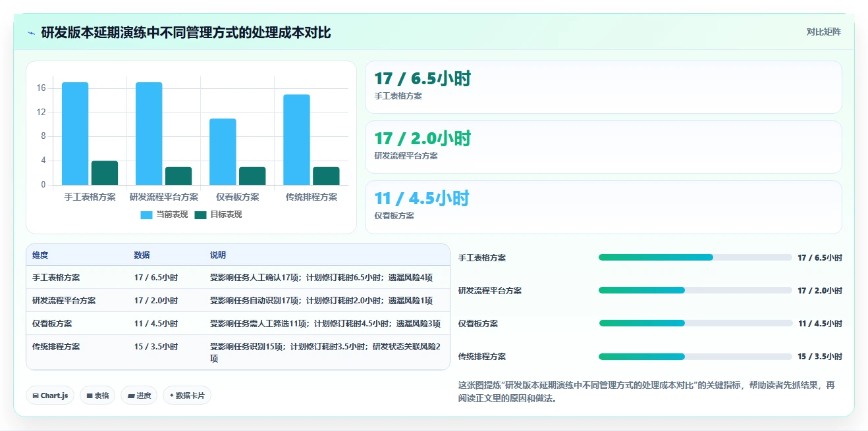Click the 说明 column header

tap(218, 255)
